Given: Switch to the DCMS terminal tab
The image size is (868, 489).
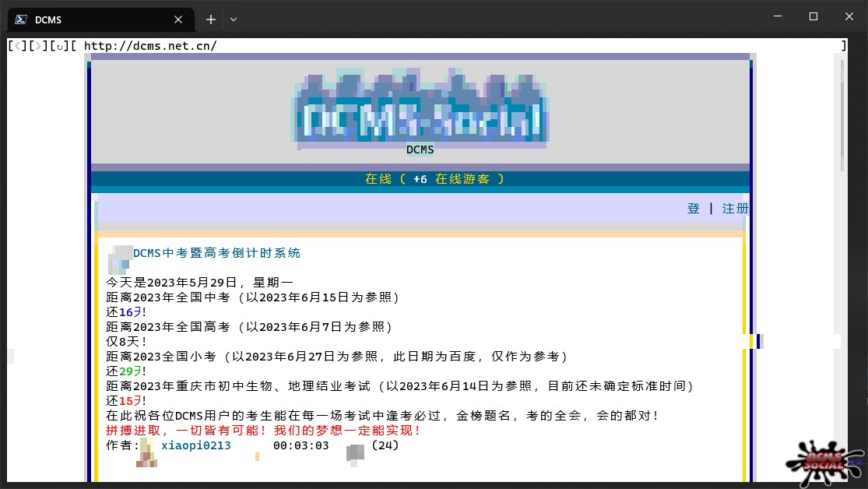Looking at the screenshot, I should (x=86, y=19).
